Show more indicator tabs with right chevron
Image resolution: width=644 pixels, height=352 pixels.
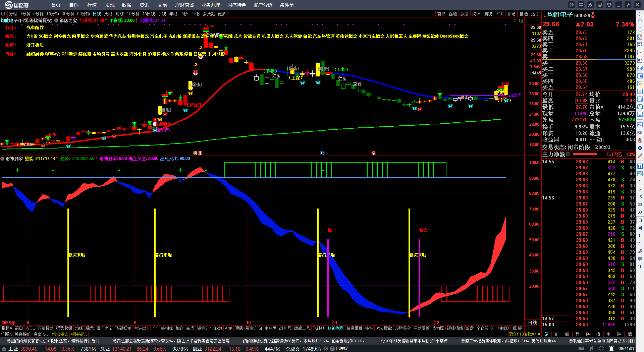[492, 328]
